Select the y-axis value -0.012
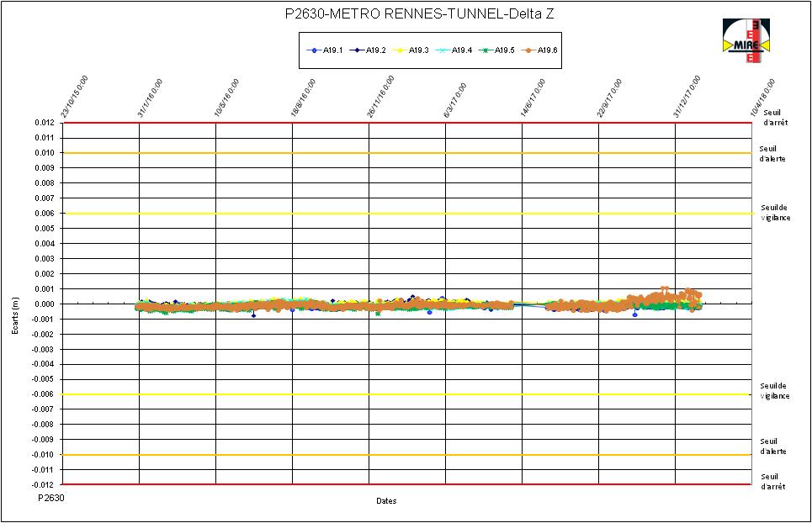812x523 pixels. tap(43, 484)
